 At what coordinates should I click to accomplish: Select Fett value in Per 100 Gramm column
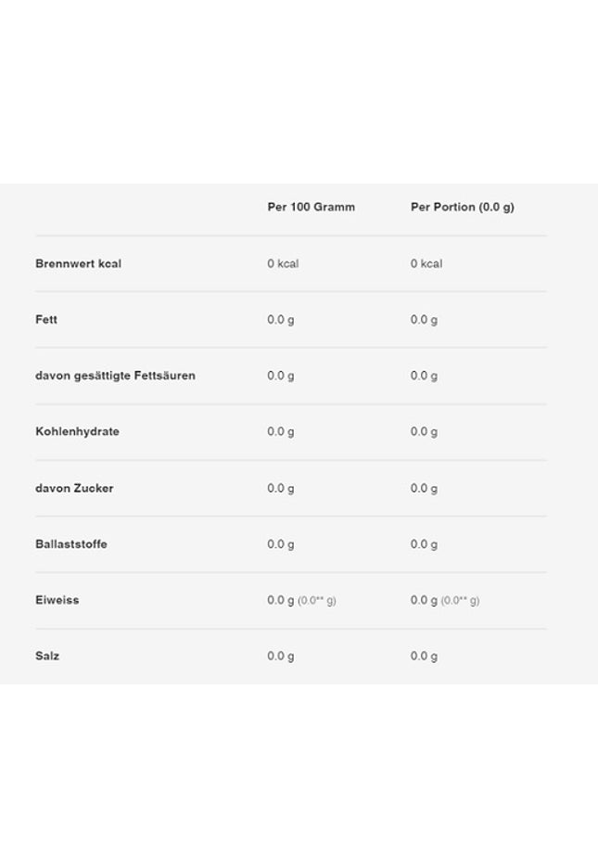(281, 319)
